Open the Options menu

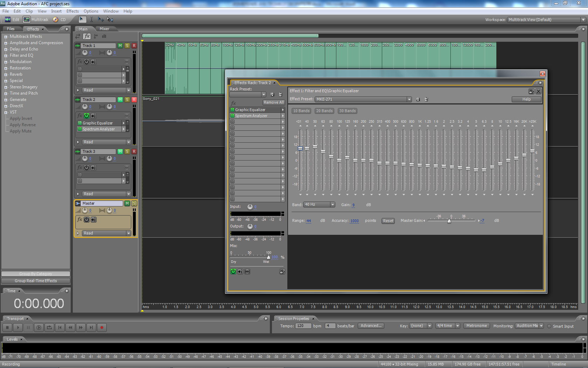click(91, 11)
